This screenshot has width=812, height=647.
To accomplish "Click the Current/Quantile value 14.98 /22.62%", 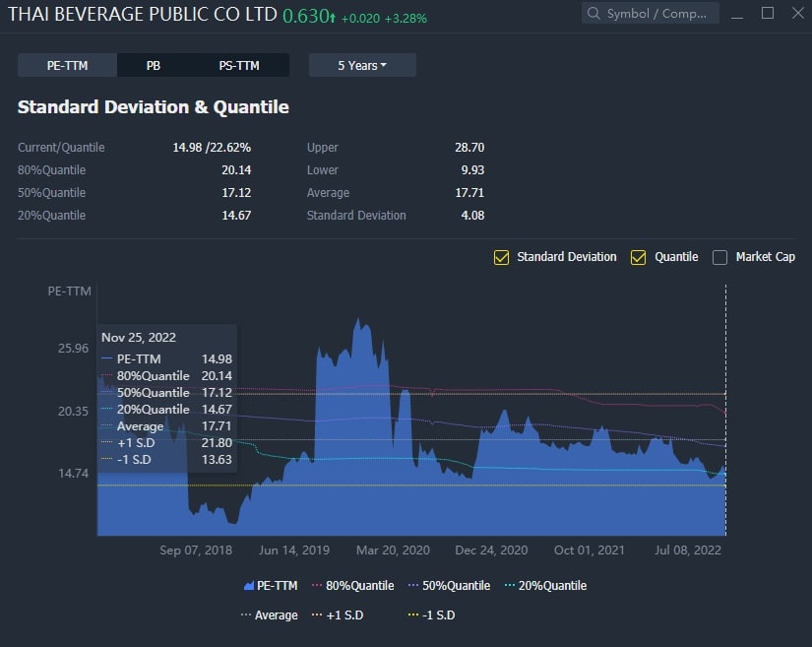I will tap(212, 147).
